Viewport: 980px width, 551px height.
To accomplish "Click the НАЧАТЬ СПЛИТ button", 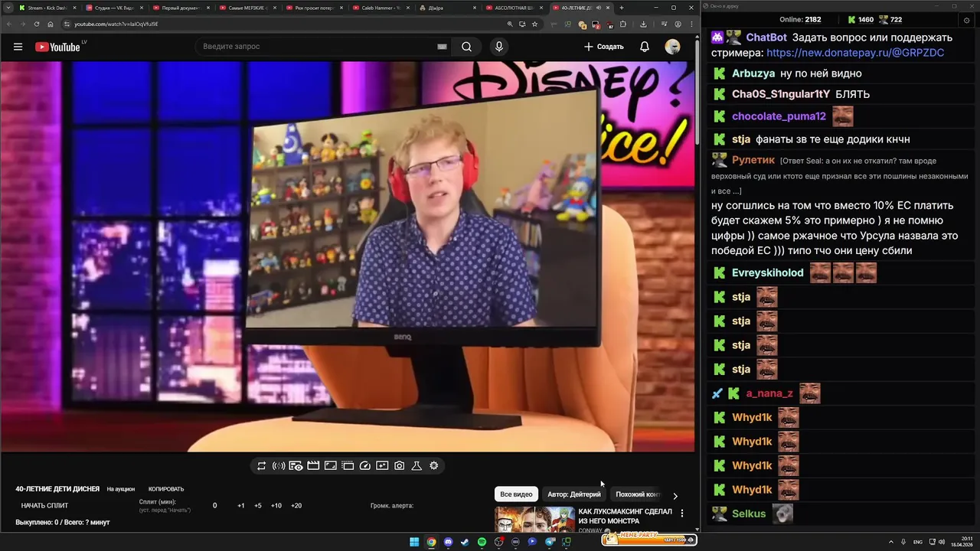I will [44, 506].
